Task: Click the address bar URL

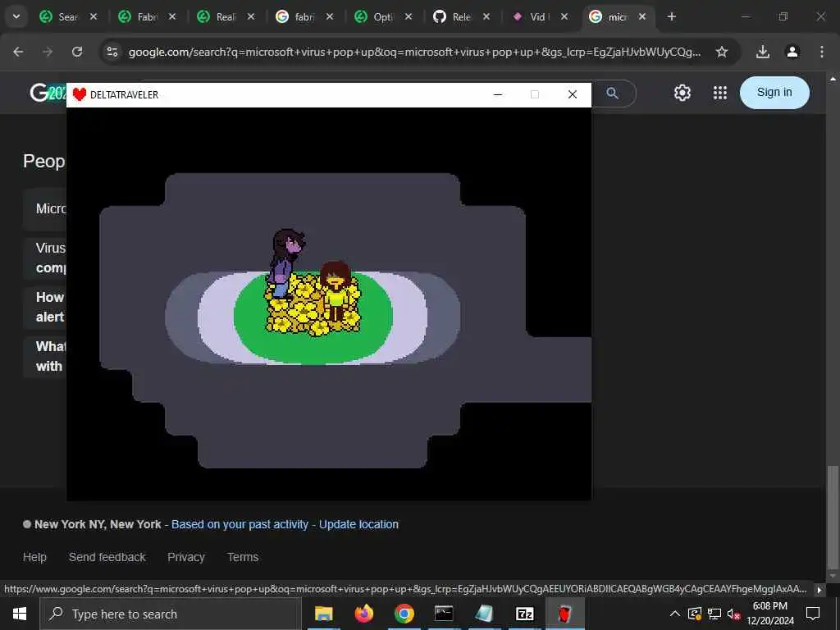Action: pos(414,52)
